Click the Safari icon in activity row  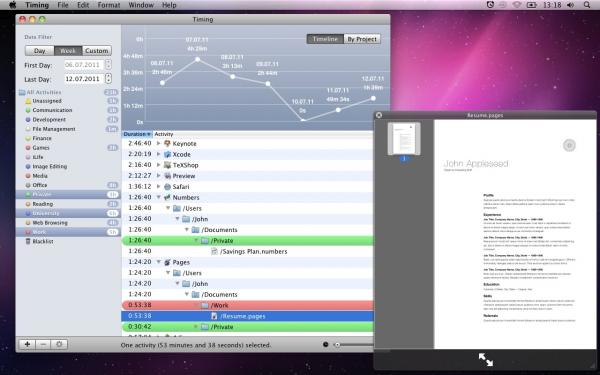[x=167, y=187]
